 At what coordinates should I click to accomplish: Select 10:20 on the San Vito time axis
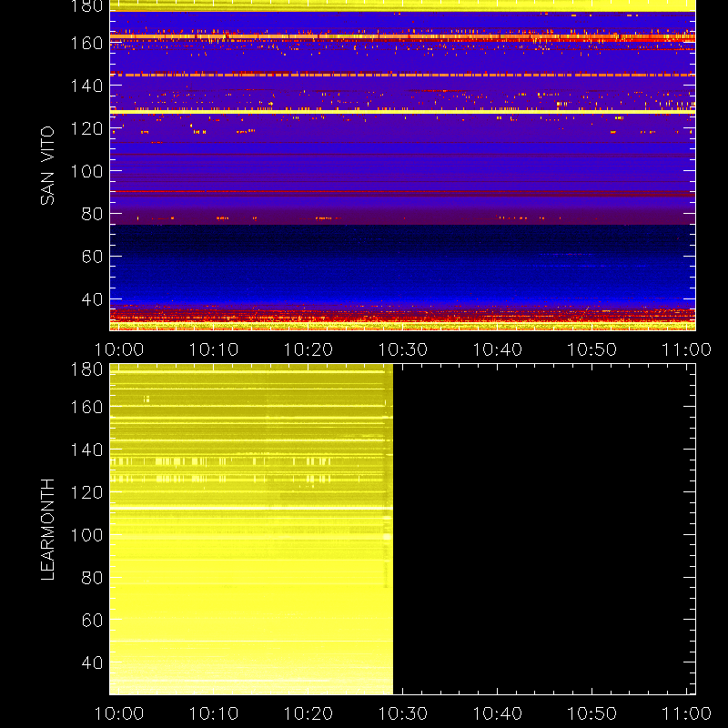tap(308, 349)
